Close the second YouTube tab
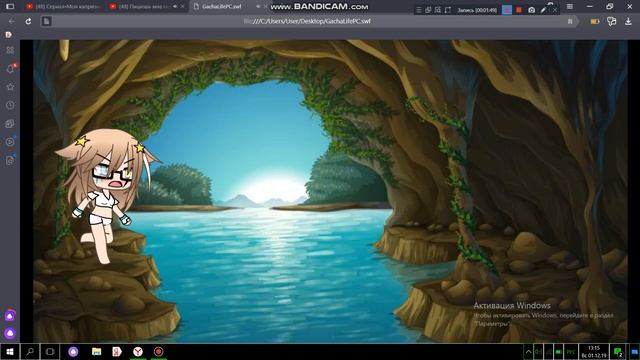 pyautogui.click(x=182, y=7)
